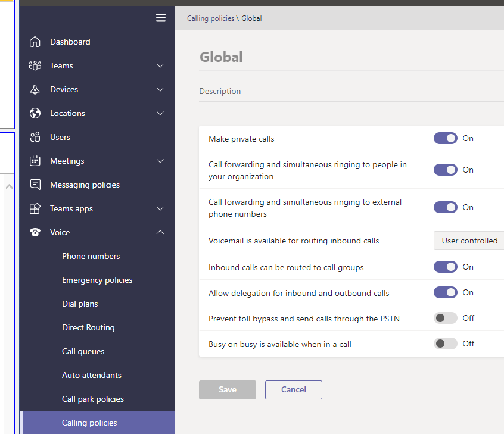The image size is (504, 434).
Task: Open the Voicemail User controlled dropdown
Action: (469, 241)
